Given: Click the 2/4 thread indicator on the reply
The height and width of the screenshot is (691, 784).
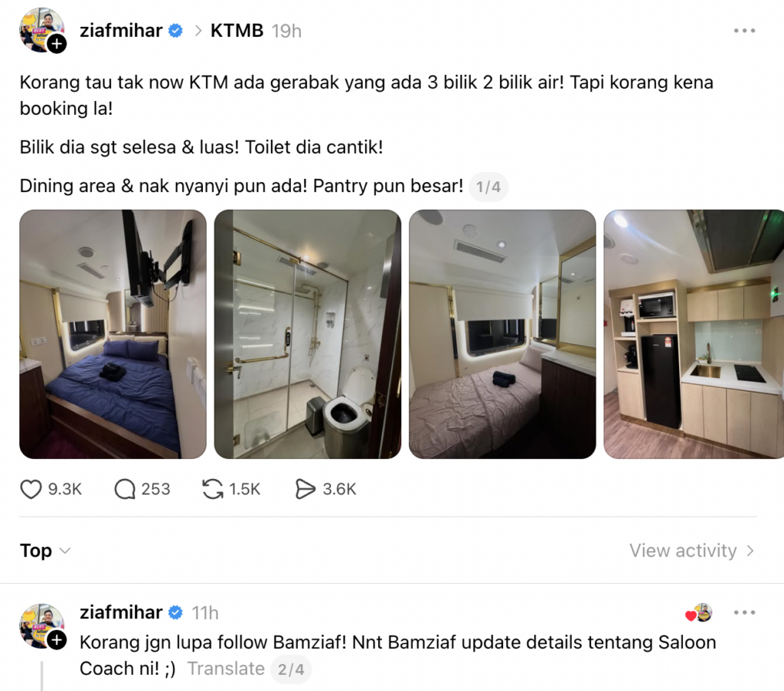Looking at the screenshot, I should point(291,669).
